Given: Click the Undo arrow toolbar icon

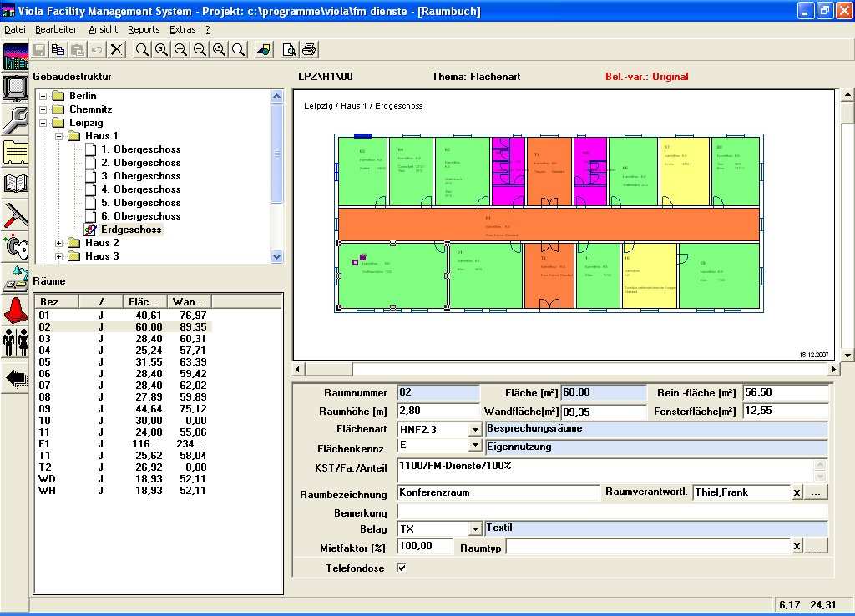Looking at the screenshot, I should [x=97, y=49].
